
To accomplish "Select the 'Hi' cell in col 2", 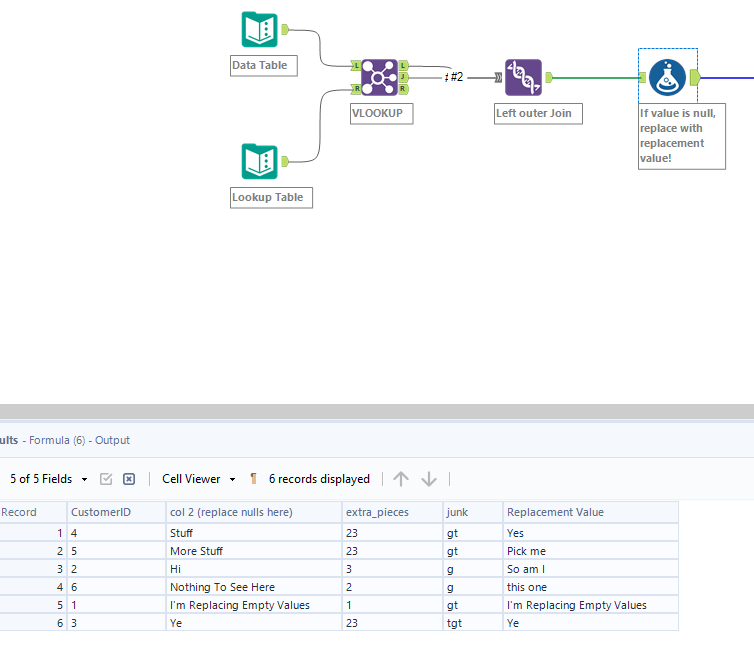I will (x=254, y=569).
